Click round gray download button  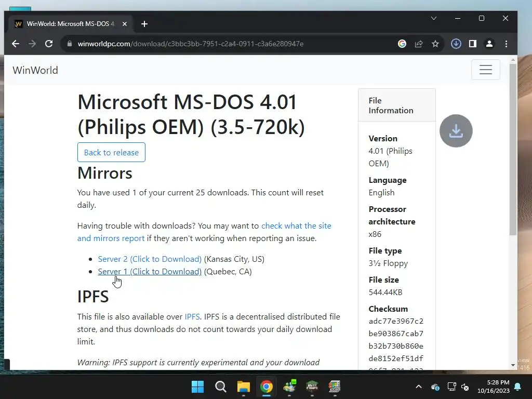(x=456, y=131)
